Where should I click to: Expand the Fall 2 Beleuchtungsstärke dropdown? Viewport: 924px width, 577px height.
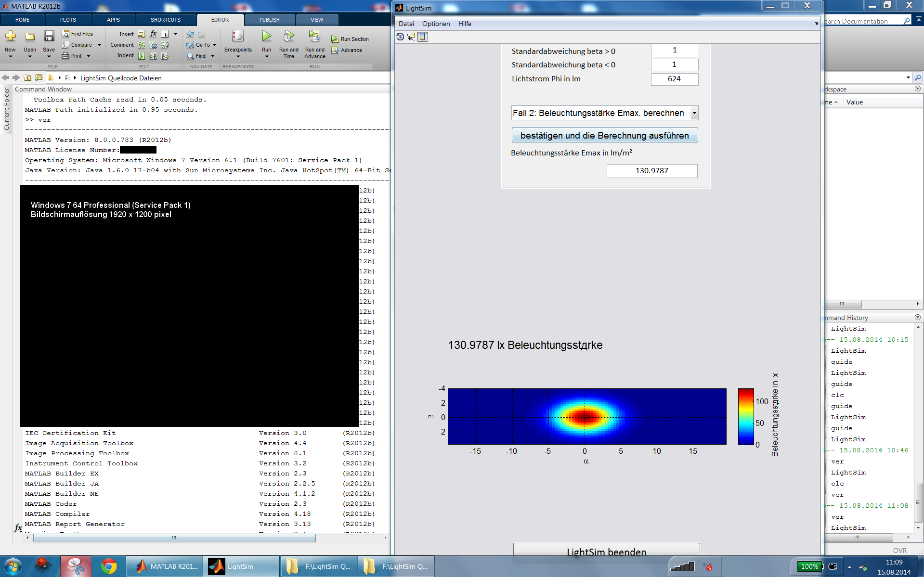point(694,113)
